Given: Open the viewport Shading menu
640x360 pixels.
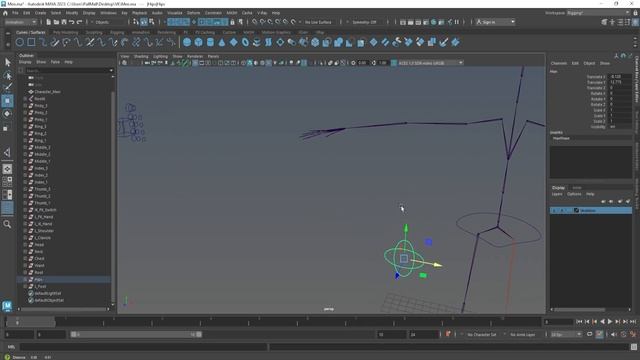Looking at the screenshot, I should (x=141, y=56).
